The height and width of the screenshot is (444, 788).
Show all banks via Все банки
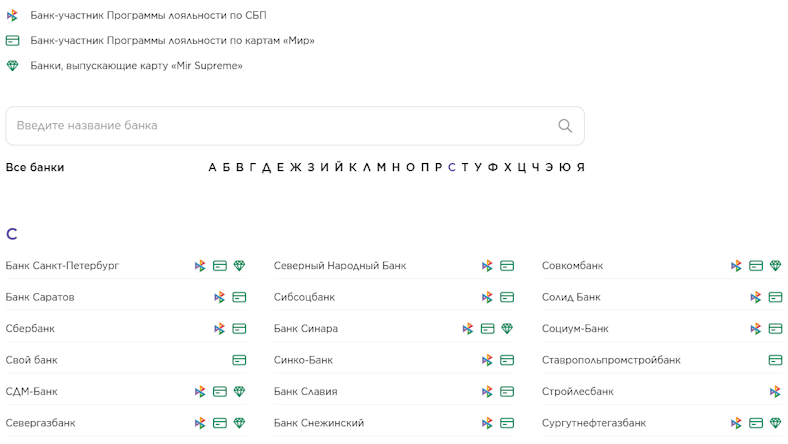click(x=35, y=167)
